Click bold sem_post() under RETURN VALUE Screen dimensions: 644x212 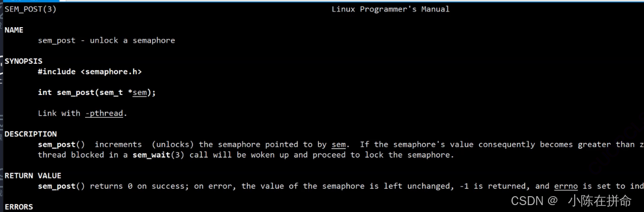[x=61, y=186]
